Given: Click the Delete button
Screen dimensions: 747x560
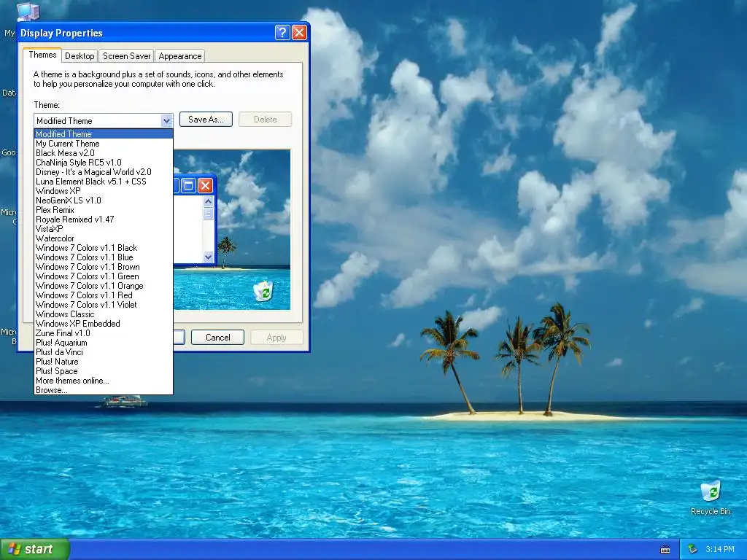Looking at the screenshot, I should click(265, 120).
